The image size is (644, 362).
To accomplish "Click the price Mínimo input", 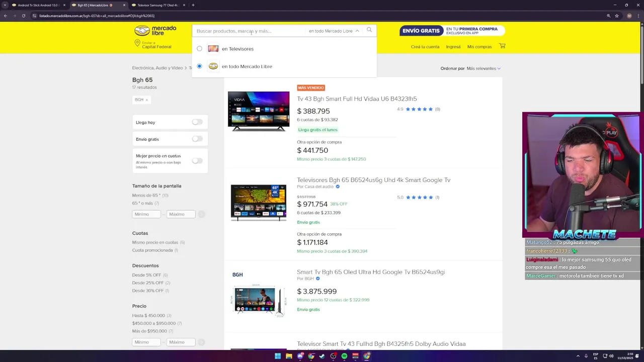I will point(146,342).
